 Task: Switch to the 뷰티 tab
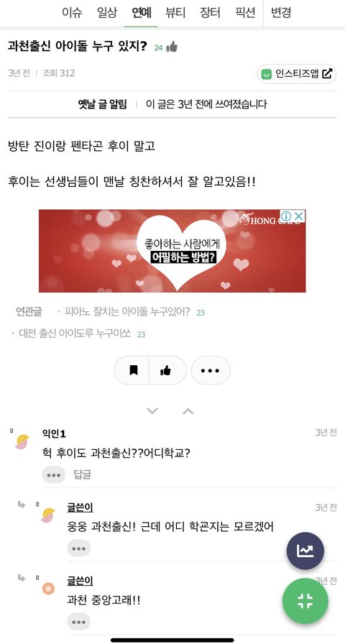[x=175, y=13]
